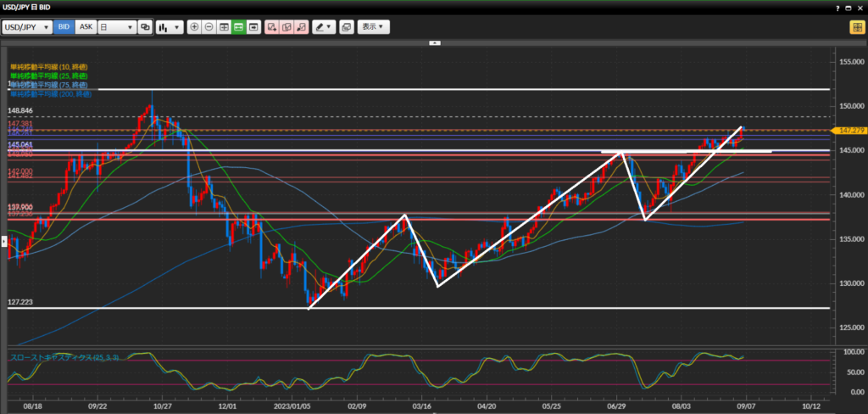
Task: Click the help question mark button
Action: click(836, 7)
